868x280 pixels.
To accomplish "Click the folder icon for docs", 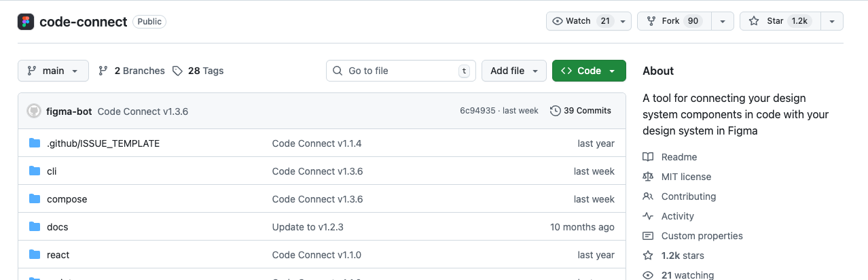I will pos(35,227).
